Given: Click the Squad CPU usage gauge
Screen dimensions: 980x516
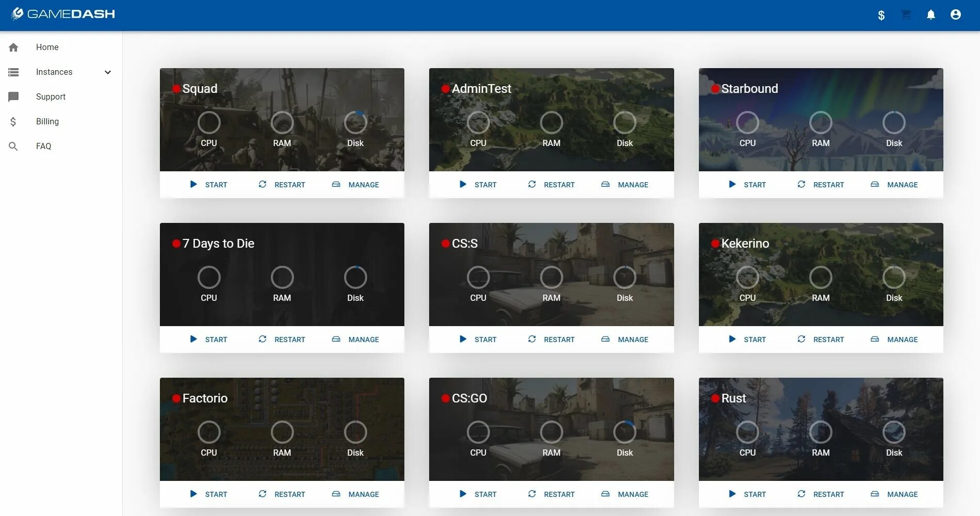Looking at the screenshot, I should point(209,123).
